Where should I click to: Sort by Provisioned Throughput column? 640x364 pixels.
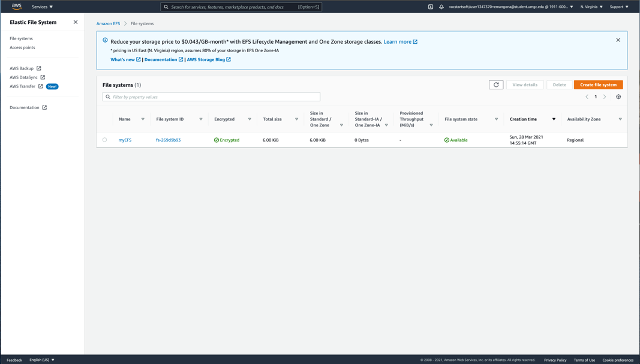(x=431, y=125)
